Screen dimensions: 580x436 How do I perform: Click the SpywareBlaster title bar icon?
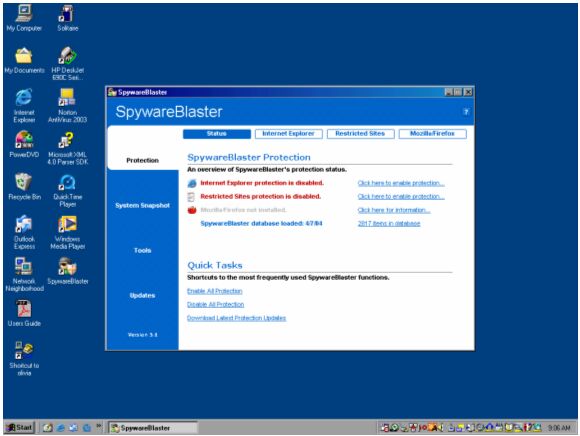pos(112,92)
